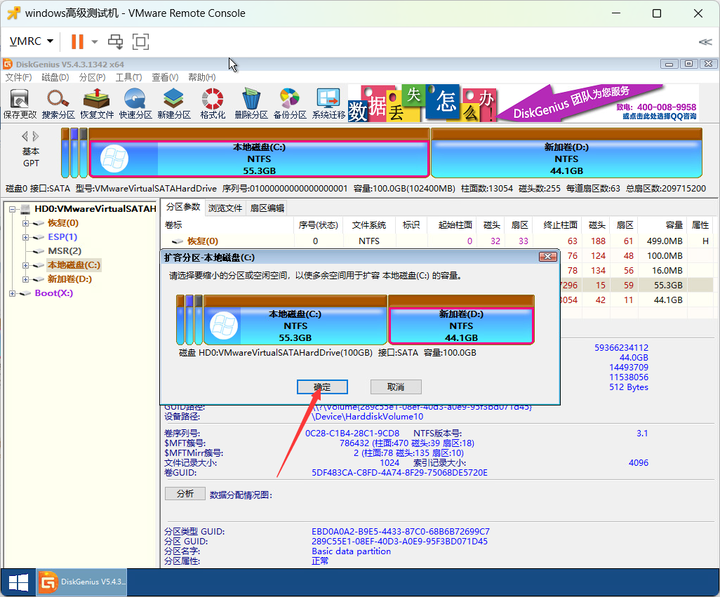
Task: Select the 恢复(0) row in partition table
Action: click(439, 241)
